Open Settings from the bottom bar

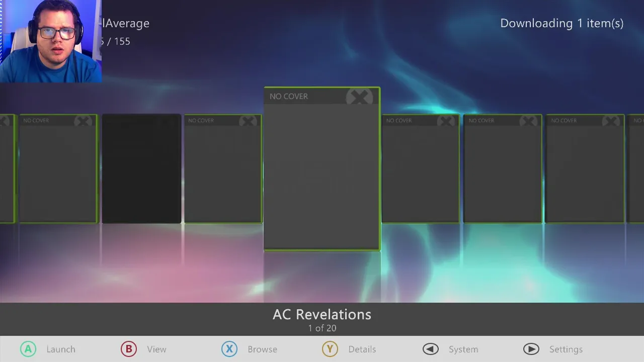point(566,349)
